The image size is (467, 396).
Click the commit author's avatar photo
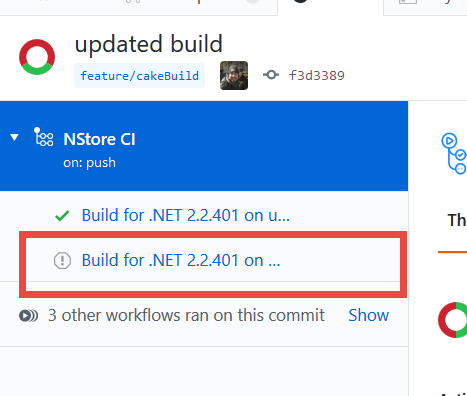point(234,75)
